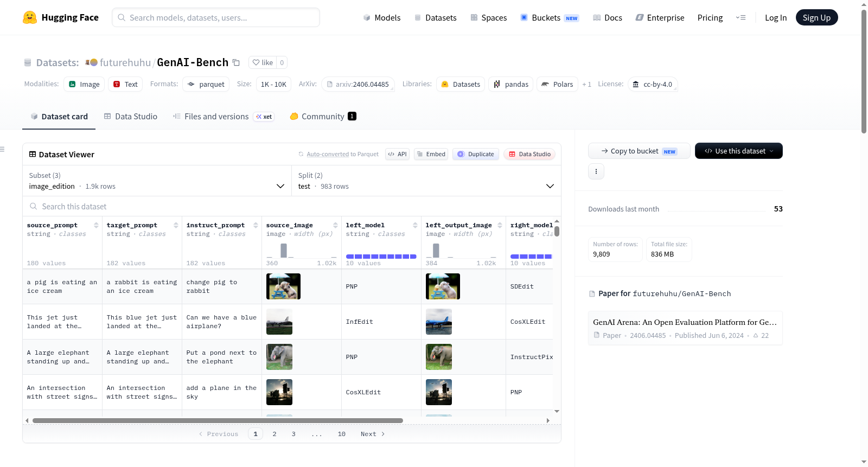The image size is (868, 467).
Task: Open the Hugging Face logo home link
Action: 61,17
